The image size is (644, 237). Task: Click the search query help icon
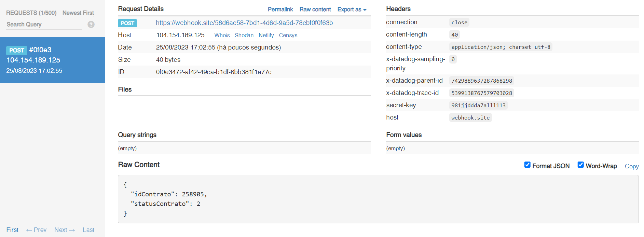91,25
